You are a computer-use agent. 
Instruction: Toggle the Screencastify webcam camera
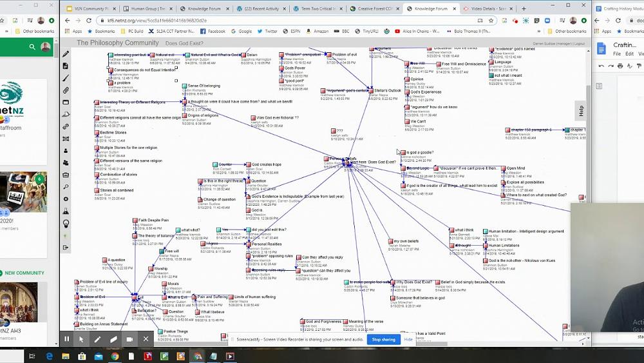point(129,338)
